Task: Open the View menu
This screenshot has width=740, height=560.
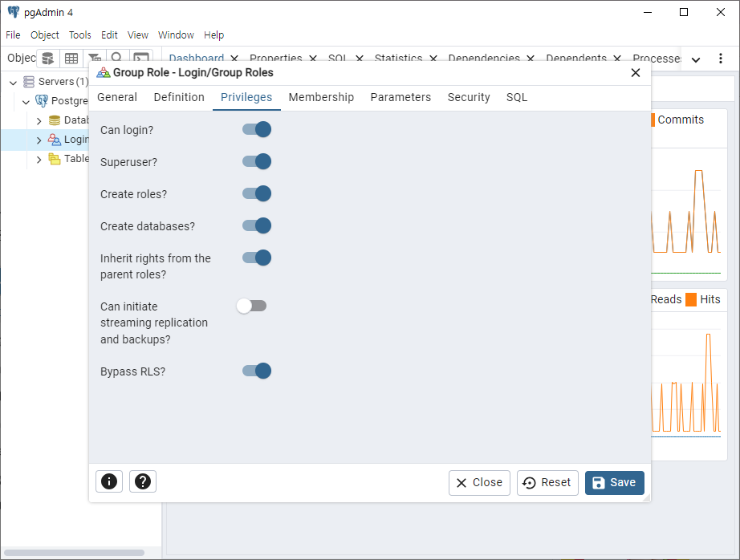Action: 138,35
